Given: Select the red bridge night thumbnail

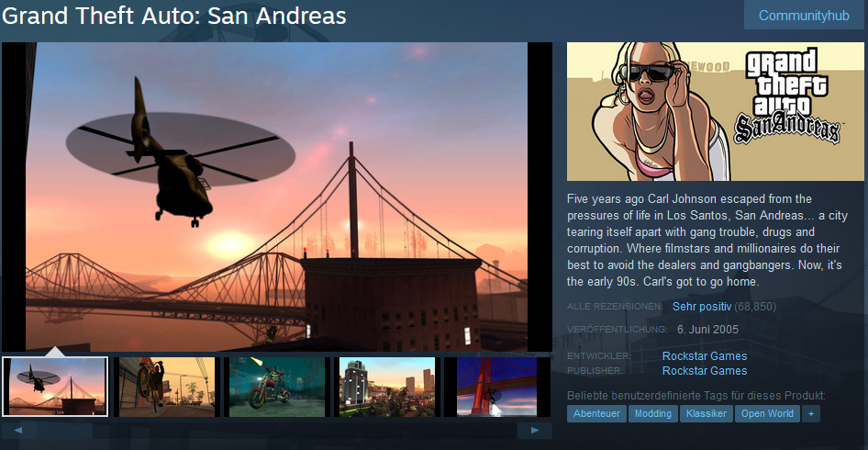Looking at the screenshot, I should [497, 387].
